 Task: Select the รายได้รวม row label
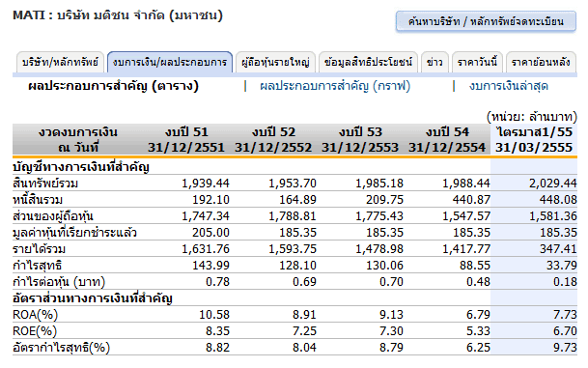pos(39,249)
